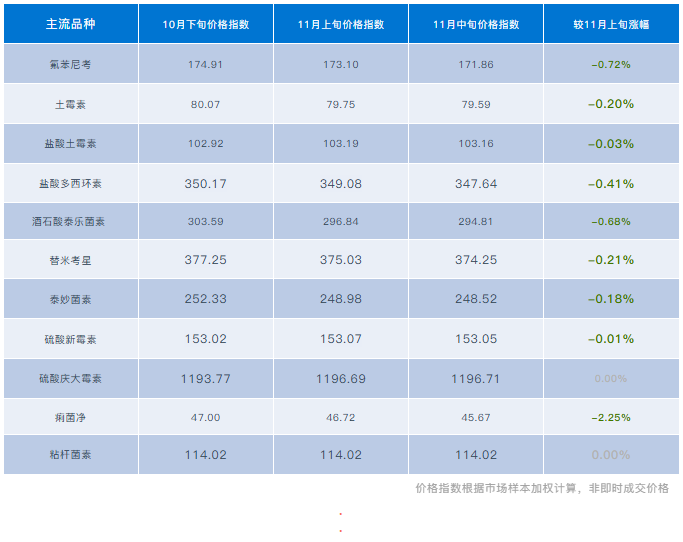Click the 较11月上旬涨幅 header cell
Viewport: 683px width, 542px height.
click(610, 24)
